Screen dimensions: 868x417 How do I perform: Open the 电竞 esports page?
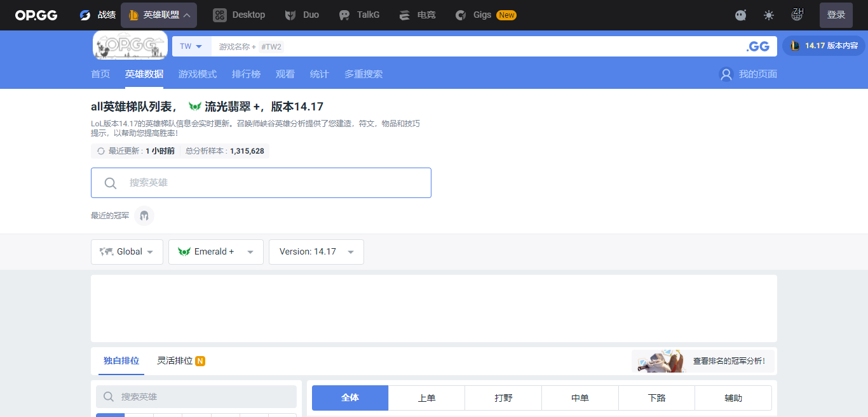[x=417, y=15]
